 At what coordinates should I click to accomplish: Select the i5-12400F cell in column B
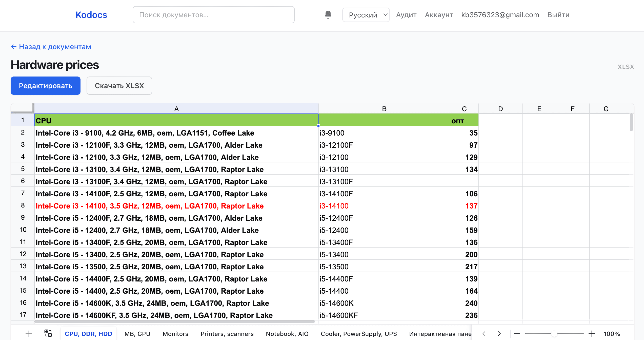tap(384, 217)
